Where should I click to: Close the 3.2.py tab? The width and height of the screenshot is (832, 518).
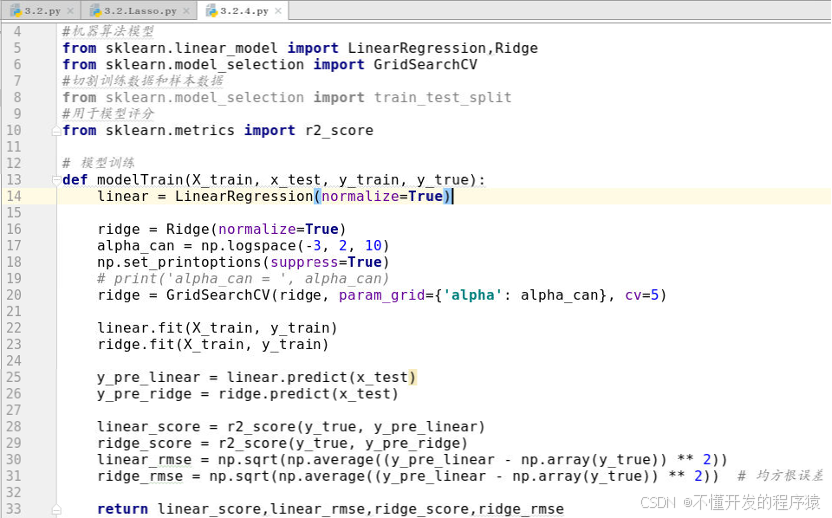70,11
